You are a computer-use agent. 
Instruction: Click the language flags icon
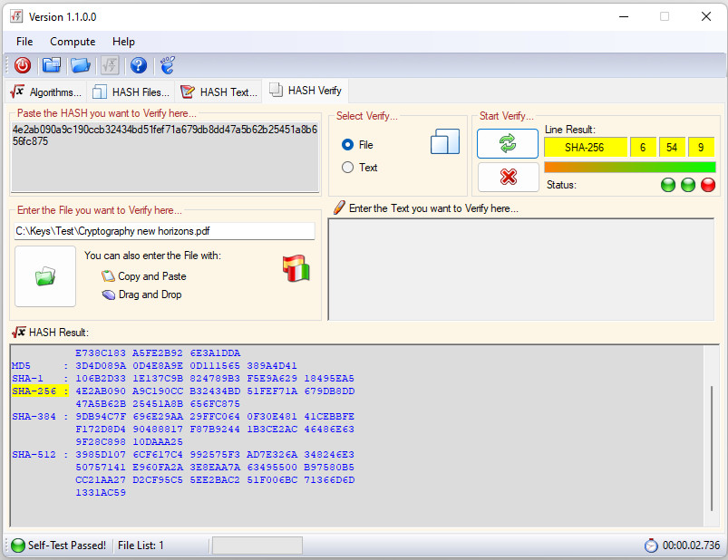click(x=296, y=268)
